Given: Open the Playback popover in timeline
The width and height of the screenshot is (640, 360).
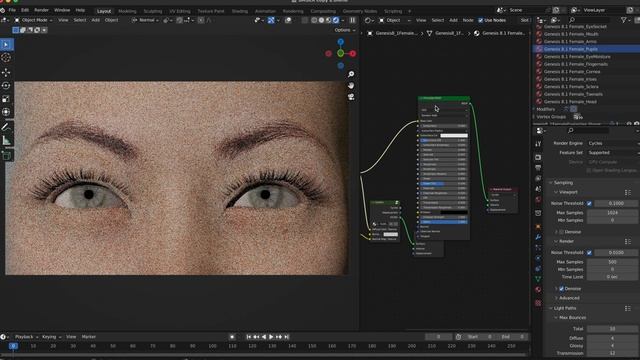Looking at the screenshot, I should 26,337.
